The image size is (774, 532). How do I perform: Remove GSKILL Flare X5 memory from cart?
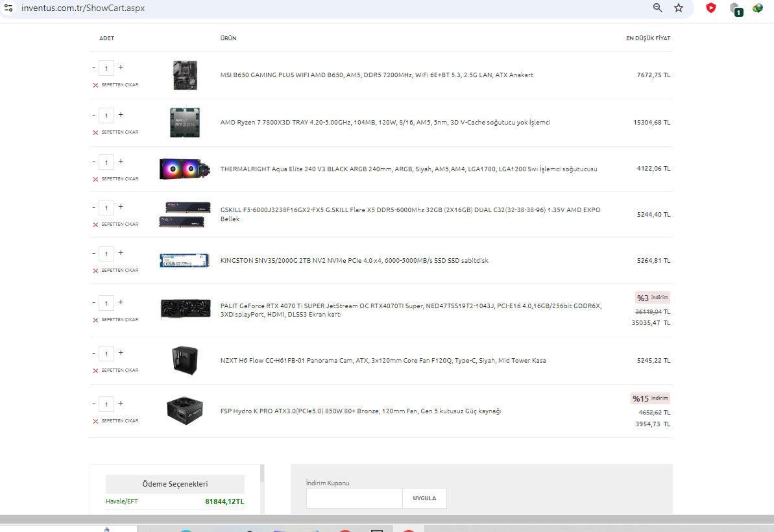click(x=115, y=224)
